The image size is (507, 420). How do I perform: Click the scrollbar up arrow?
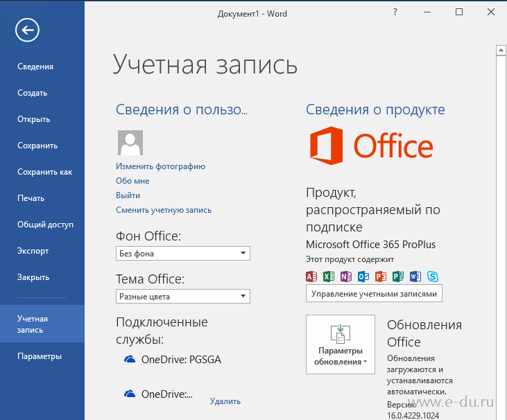[x=501, y=51]
